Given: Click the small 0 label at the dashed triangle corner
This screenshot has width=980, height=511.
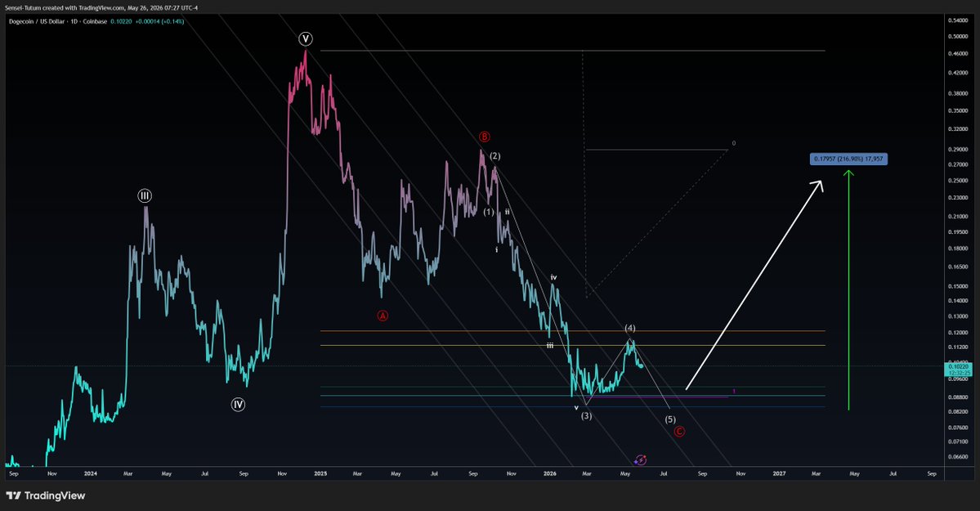Looking at the screenshot, I should (x=734, y=143).
